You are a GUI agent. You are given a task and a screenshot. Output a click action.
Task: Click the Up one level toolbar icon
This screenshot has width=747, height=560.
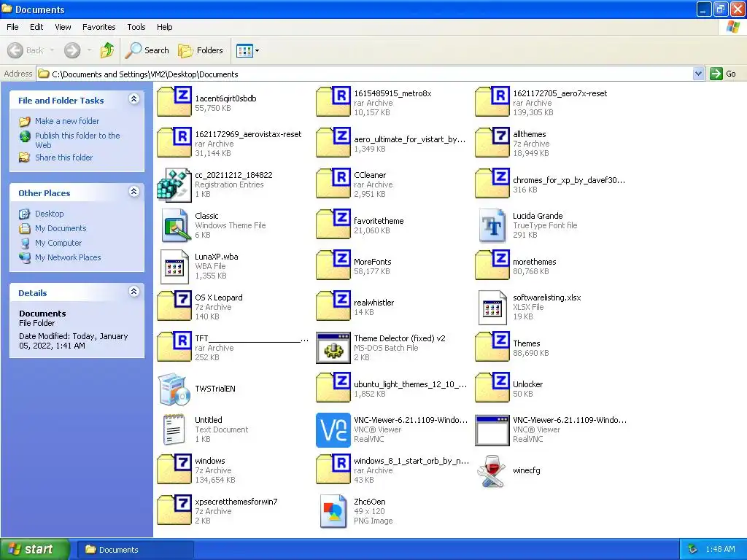coord(107,50)
